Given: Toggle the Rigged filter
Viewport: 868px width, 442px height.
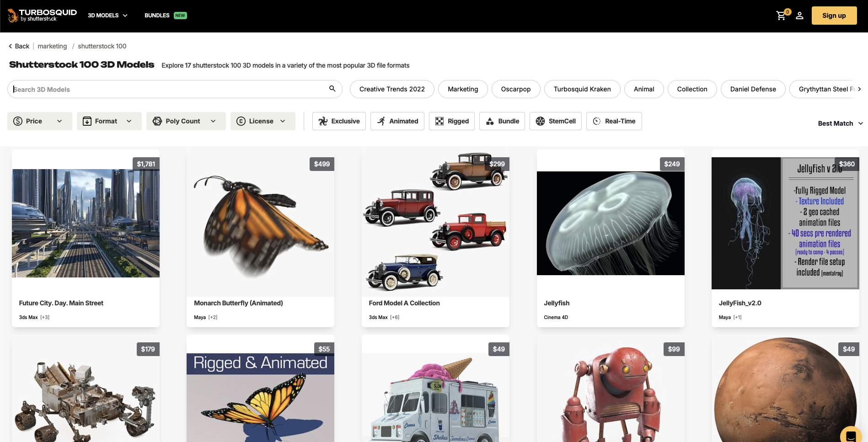Looking at the screenshot, I should click(452, 121).
